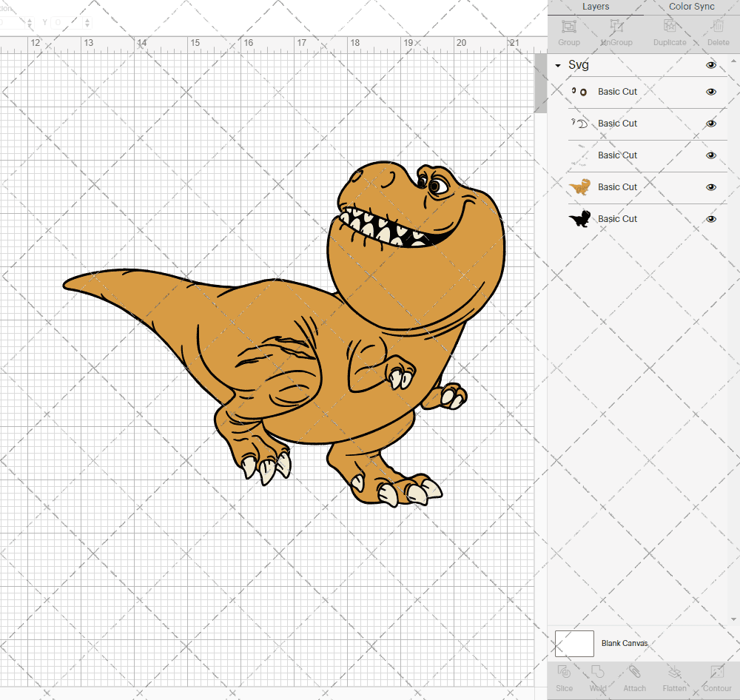Screen dimensions: 740x700
Task: Click the layers panel scroll-down arrow
Action: [733, 619]
